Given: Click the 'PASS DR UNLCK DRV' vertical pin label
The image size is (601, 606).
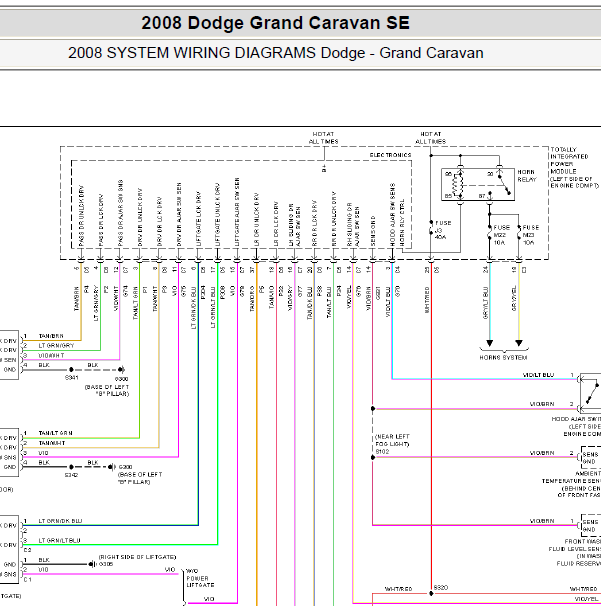Looking at the screenshot, I should tap(82, 216).
